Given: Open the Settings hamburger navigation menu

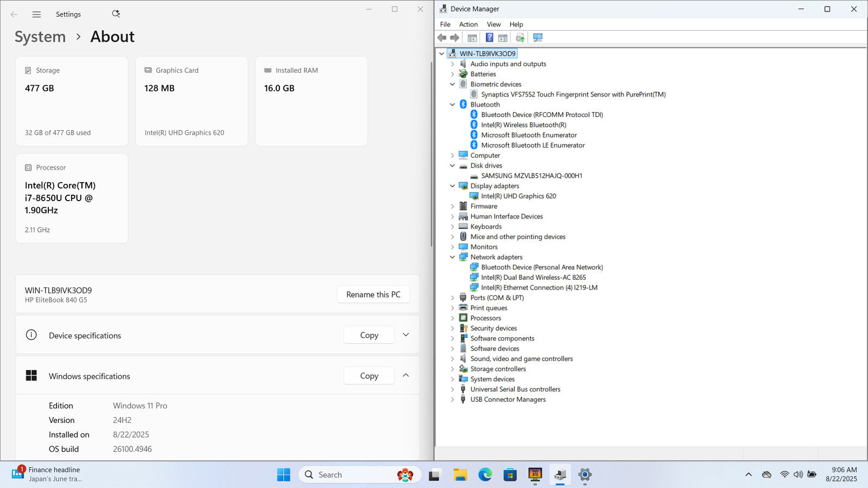Looking at the screenshot, I should click(36, 15).
